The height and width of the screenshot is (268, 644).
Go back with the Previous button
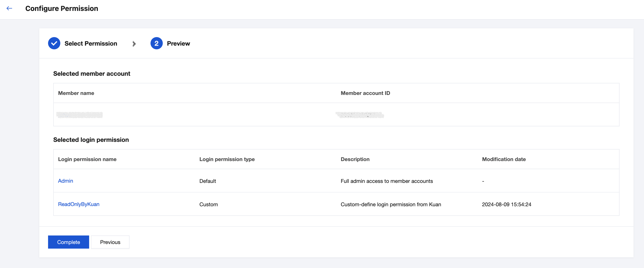(110, 242)
